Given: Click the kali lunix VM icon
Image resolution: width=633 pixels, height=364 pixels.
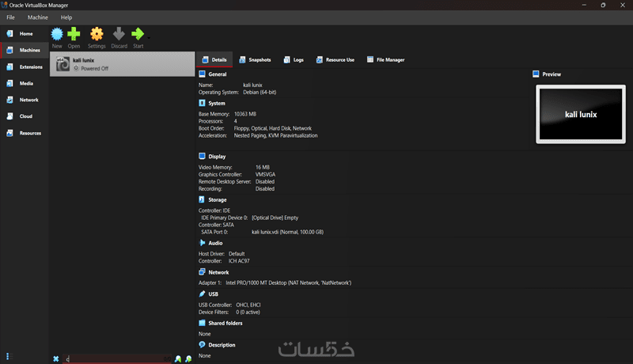Looking at the screenshot, I should [x=63, y=64].
